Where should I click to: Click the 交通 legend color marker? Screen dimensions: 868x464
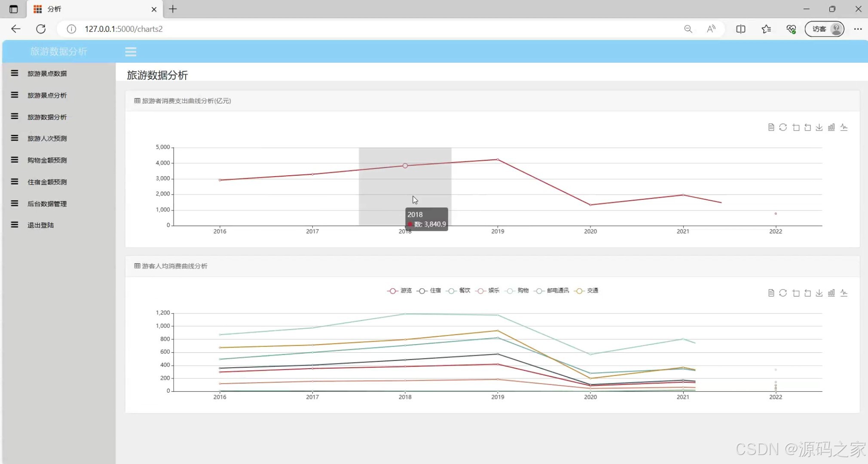[x=579, y=291]
